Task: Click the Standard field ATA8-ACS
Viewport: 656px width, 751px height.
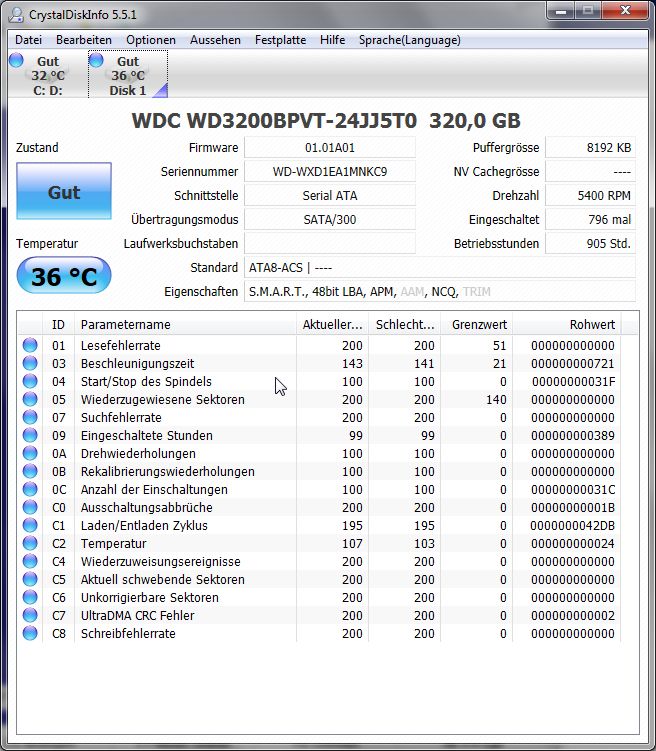Action: [x=440, y=267]
